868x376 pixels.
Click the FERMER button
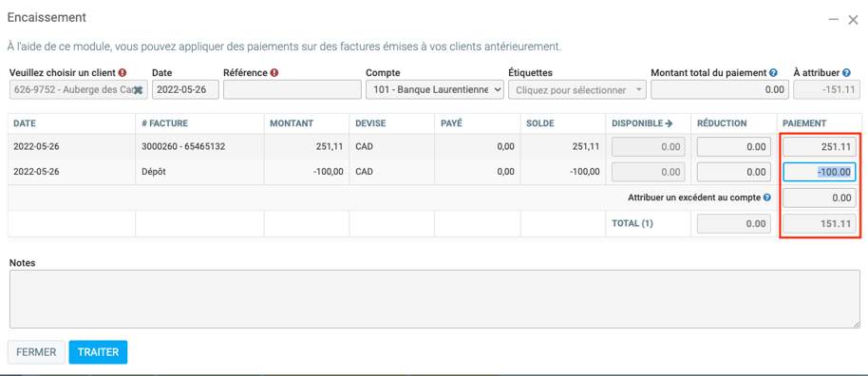tap(36, 352)
